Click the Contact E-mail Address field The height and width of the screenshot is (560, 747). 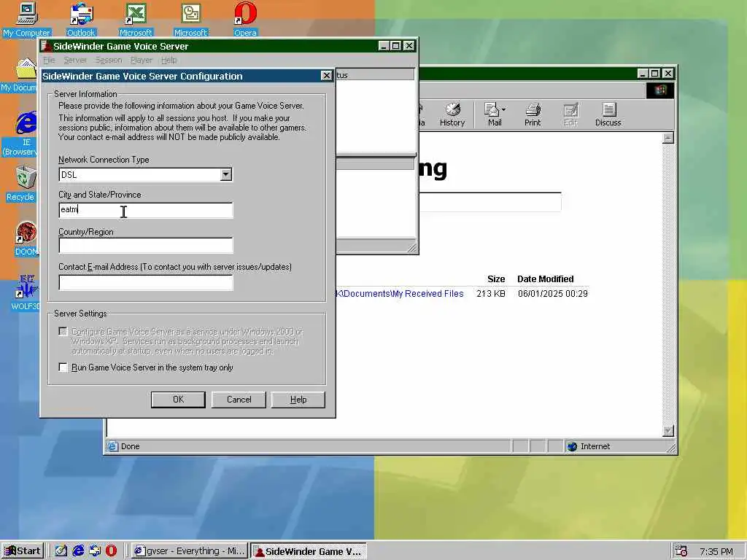tap(146, 282)
